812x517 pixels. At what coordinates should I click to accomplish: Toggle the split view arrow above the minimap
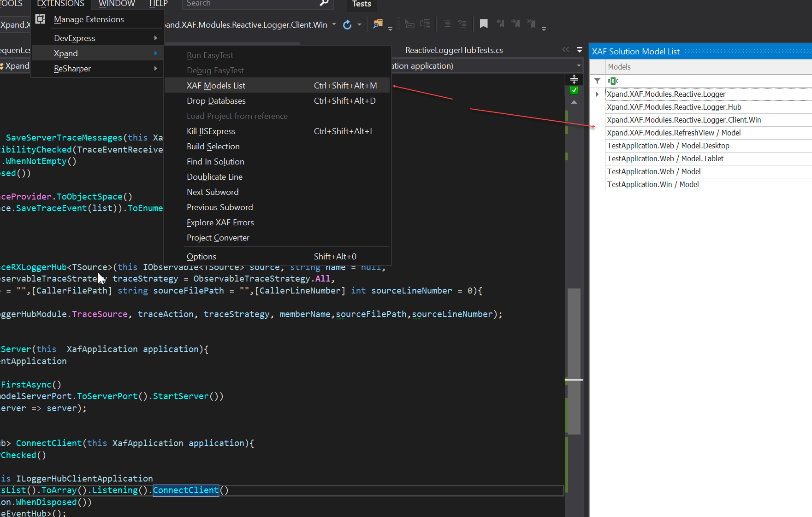coord(574,79)
